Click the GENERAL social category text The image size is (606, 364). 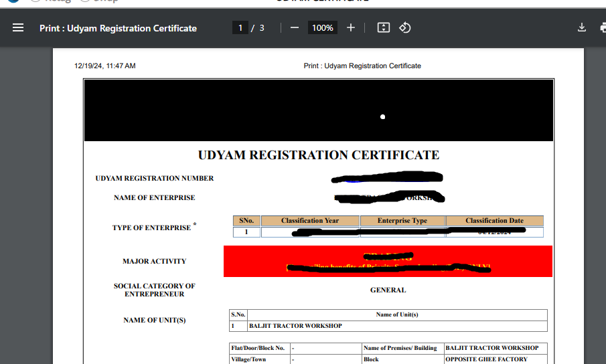tap(388, 290)
